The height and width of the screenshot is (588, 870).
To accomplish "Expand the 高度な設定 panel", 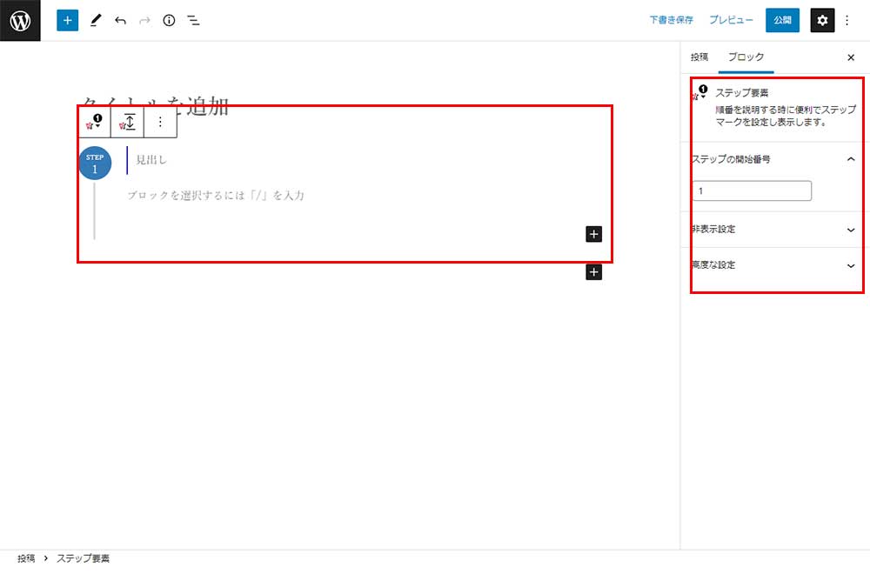I will (x=850, y=265).
